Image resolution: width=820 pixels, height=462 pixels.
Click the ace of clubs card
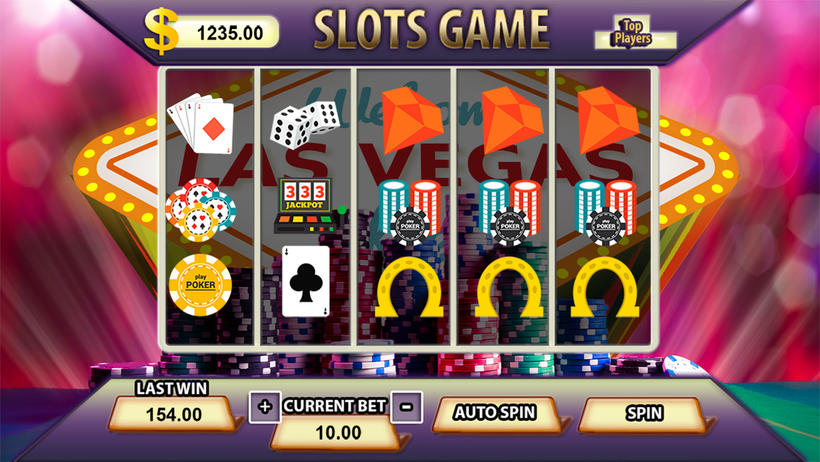click(x=305, y=281)
